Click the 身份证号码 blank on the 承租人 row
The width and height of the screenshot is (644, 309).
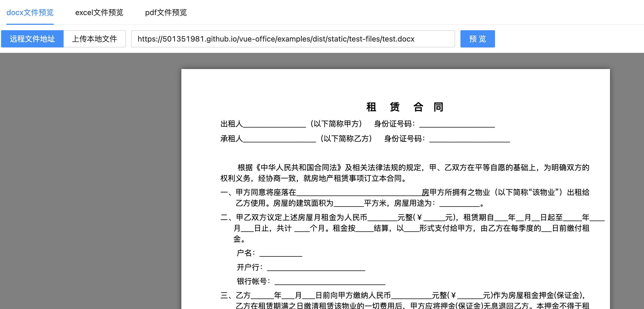[469, 139]
